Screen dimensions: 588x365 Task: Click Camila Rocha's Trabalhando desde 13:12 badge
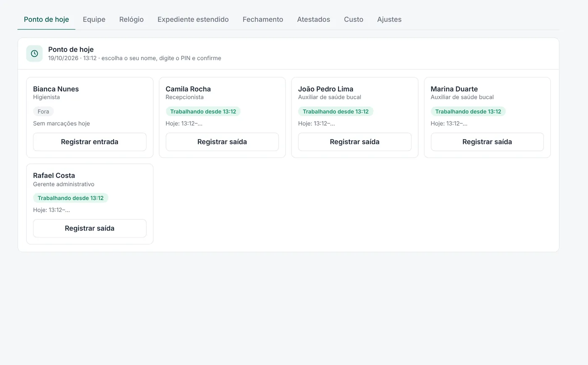(x=203, y=111)
